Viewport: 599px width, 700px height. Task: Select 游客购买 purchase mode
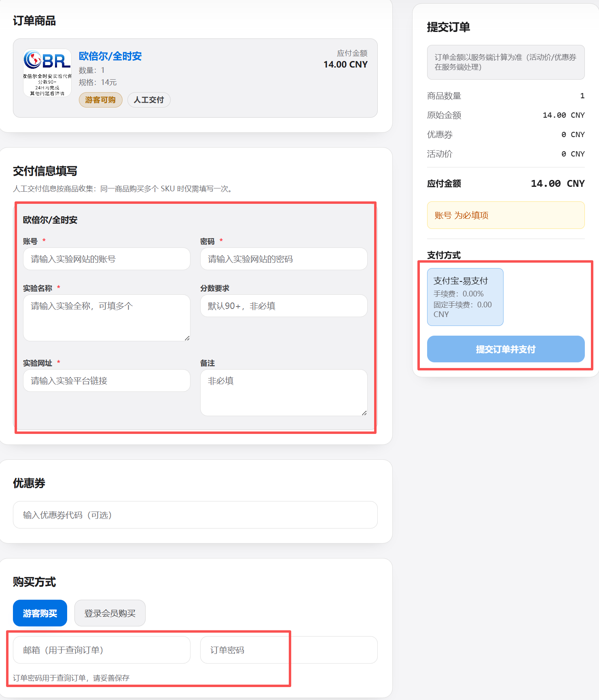pos(40,613)
